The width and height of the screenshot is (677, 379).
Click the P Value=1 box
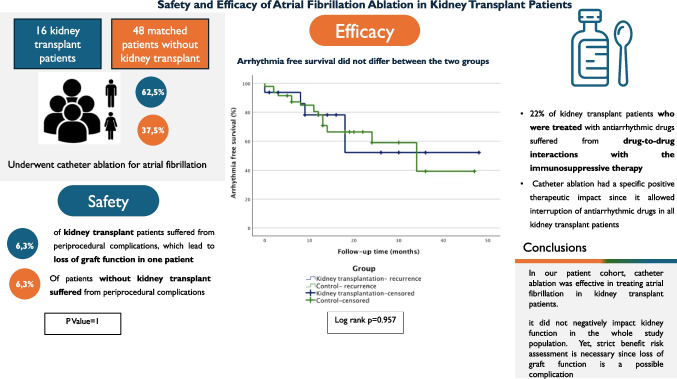(x=82, y=323)
